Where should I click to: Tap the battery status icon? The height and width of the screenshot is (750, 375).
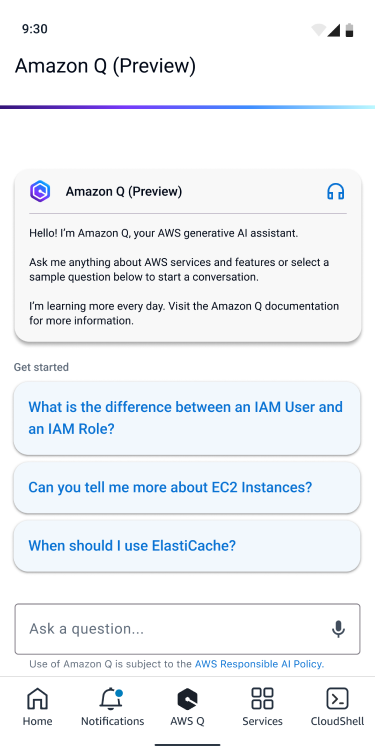click(x=349, y=30)
